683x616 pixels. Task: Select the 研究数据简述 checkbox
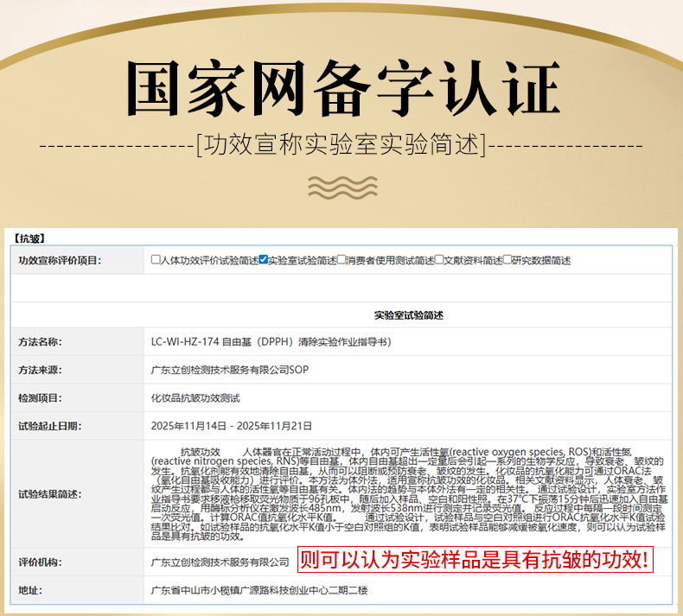[x=507, y=259]
